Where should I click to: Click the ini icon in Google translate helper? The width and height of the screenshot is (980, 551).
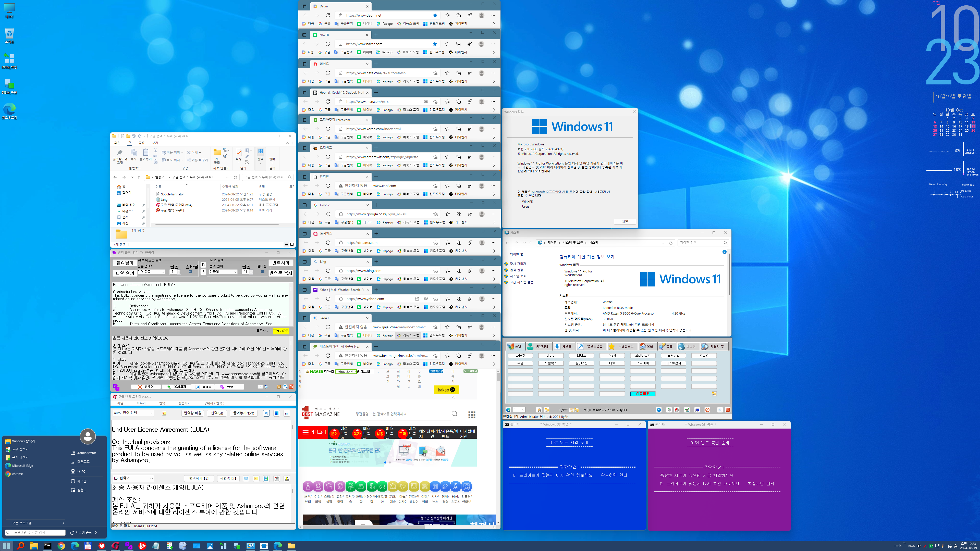(x=286, y=413)
